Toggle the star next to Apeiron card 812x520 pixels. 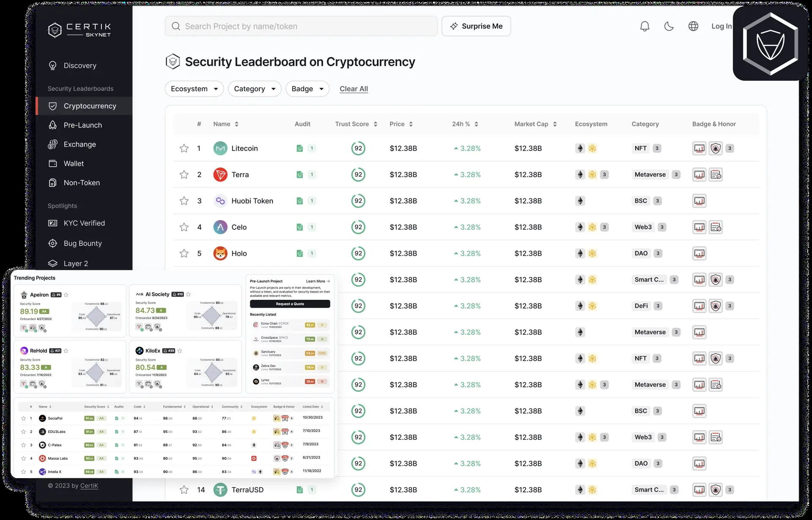pyautogui.click(x=66, y=295)
